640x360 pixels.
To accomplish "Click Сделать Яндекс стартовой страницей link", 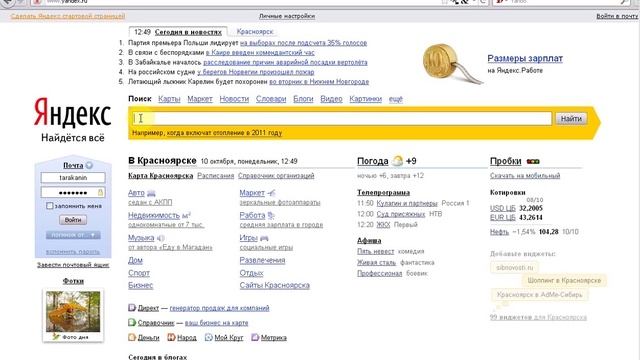I will 68,16.
